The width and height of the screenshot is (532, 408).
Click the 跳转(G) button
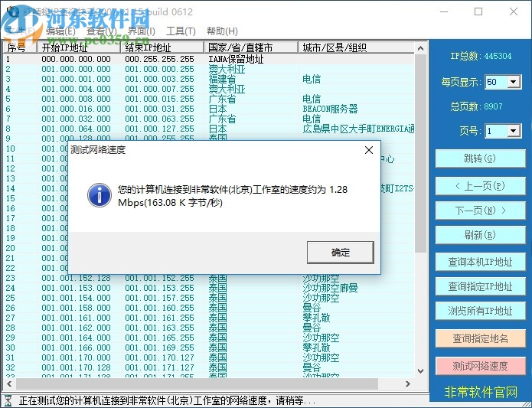click(480, 158)
